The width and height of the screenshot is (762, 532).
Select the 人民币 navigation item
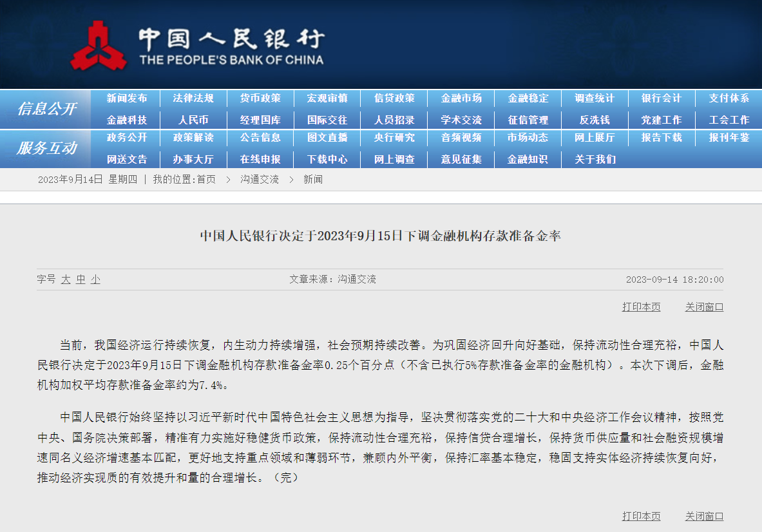pos(193,120)
